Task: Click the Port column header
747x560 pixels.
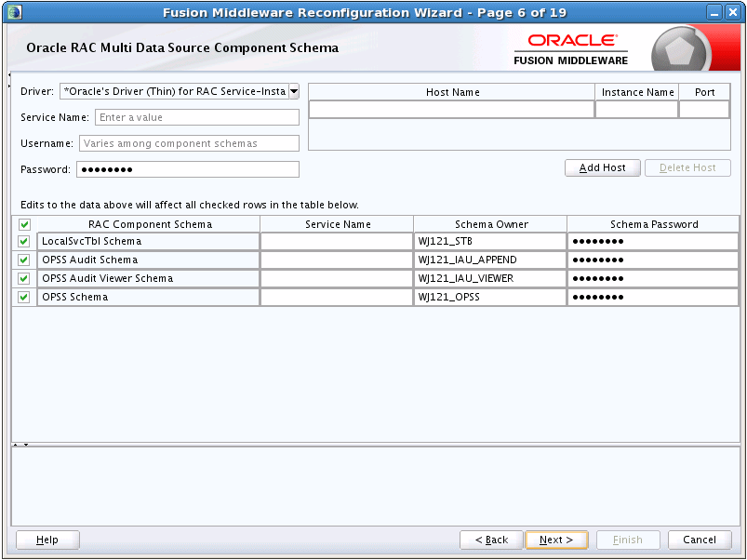Action: pyautogui.click(x=704, y=92)
